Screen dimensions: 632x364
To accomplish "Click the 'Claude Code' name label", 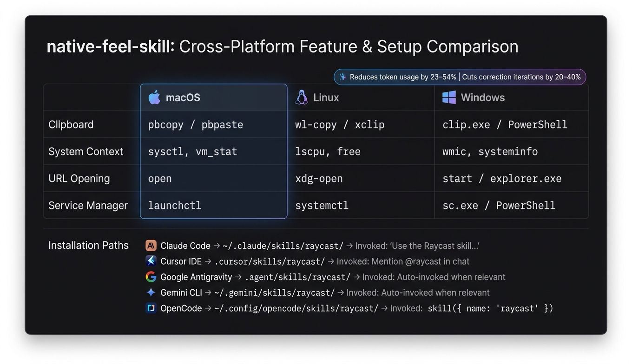I will pyautogui.click(x=185, y=246).
